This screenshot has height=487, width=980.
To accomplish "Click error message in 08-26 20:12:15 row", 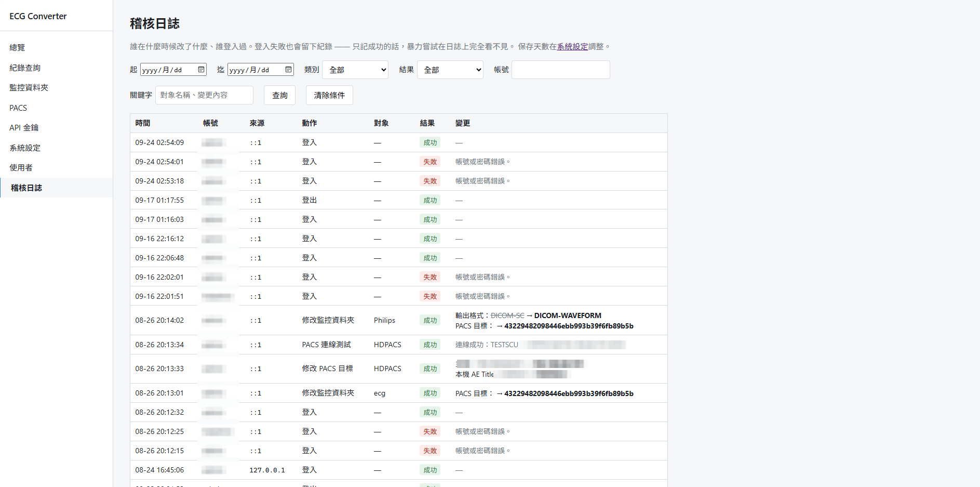I will tap(482, 451).
